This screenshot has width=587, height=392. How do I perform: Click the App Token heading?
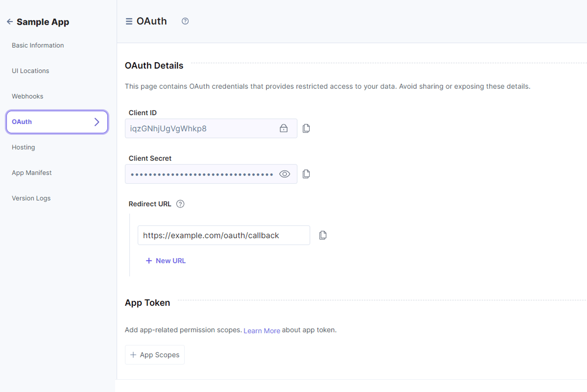pos(147,303)
